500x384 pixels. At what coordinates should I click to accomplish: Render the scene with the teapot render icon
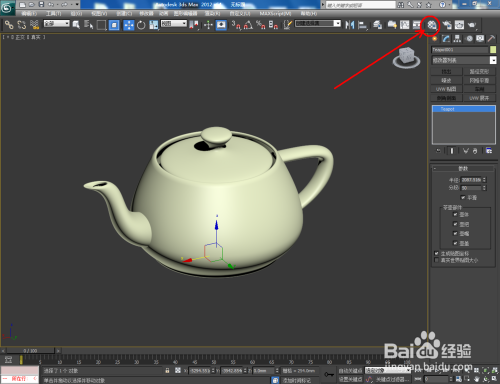click(x=472, y=25)
